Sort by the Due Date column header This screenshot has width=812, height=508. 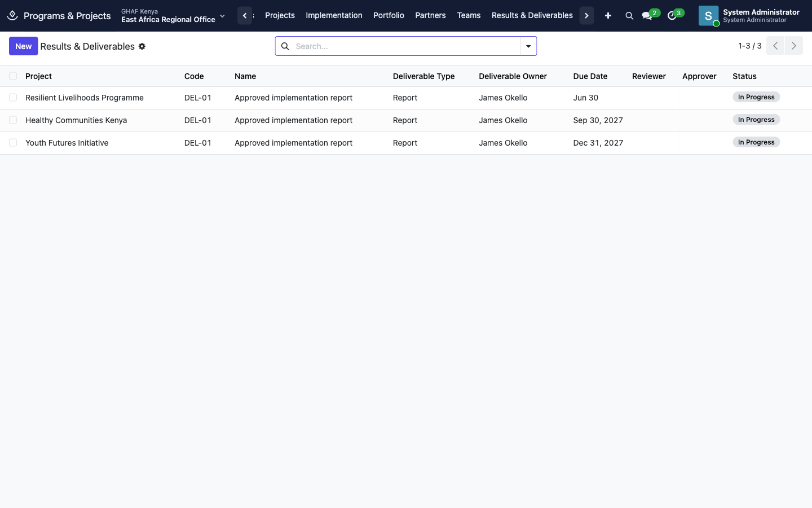590,76
